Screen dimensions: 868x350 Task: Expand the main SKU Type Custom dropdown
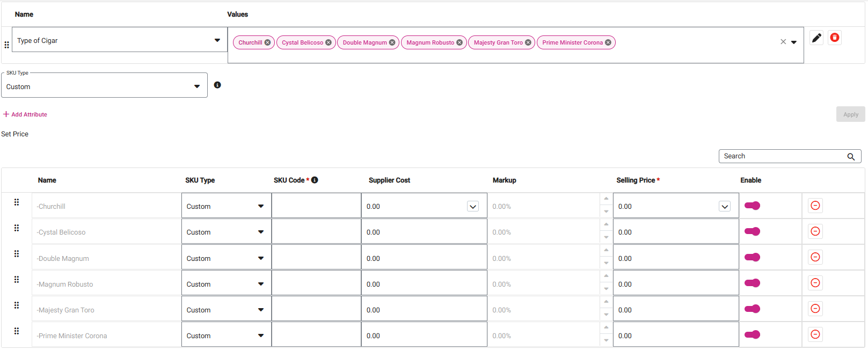click(x=196, y=86)
